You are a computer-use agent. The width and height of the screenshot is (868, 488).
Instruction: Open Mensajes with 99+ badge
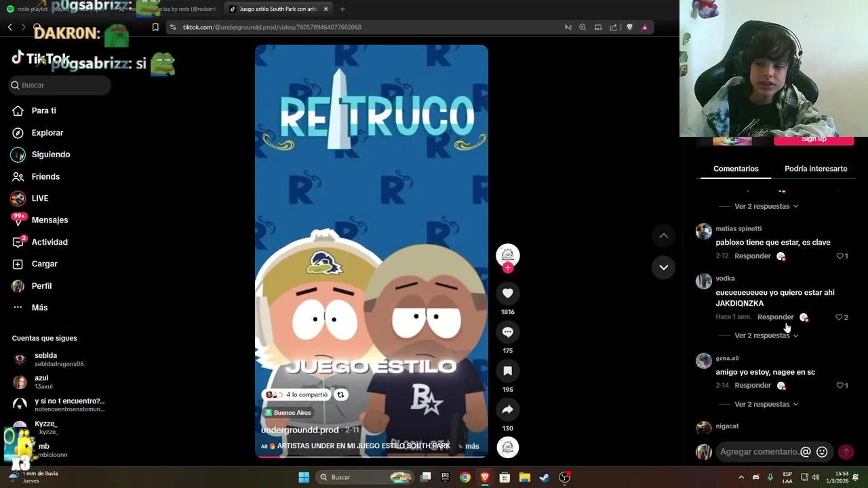click(50, 220)
